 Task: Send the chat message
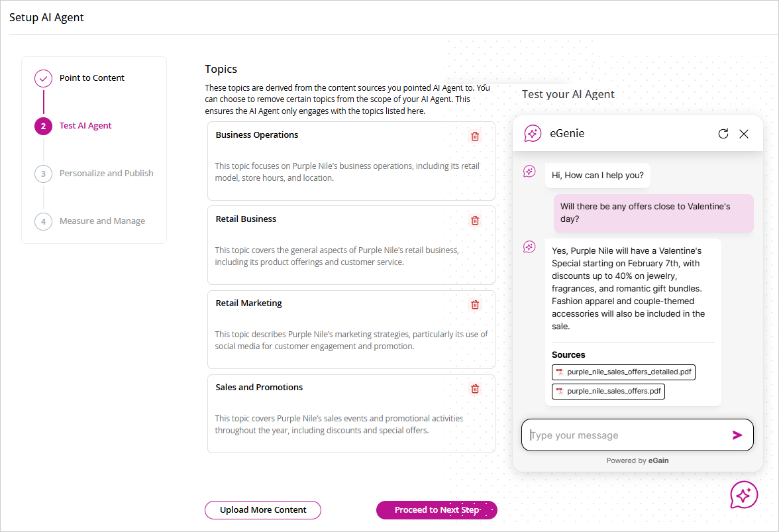[x=737, y=435]
